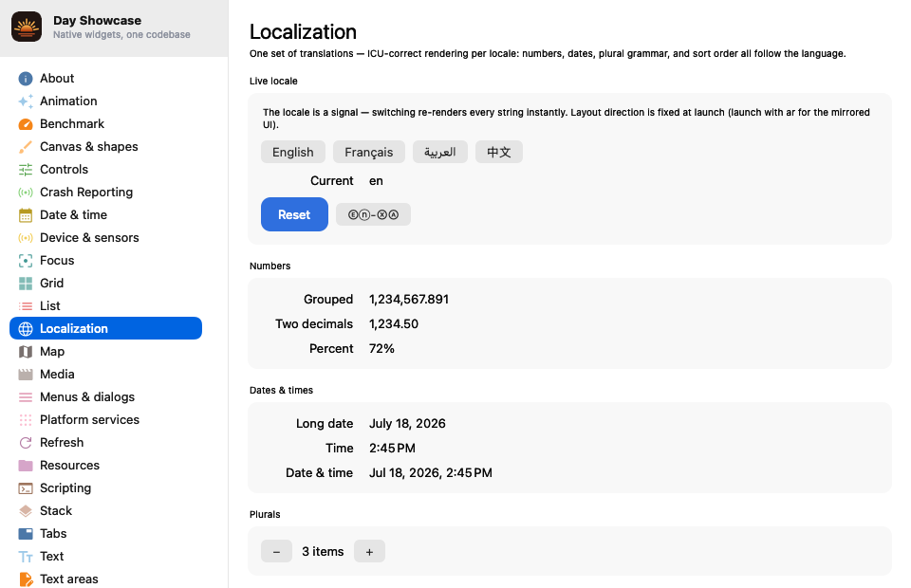
Task: Click 'Jul 18, 2026, 2:45 PM' value
Action: pyautogui.click(x=431, y=473)
